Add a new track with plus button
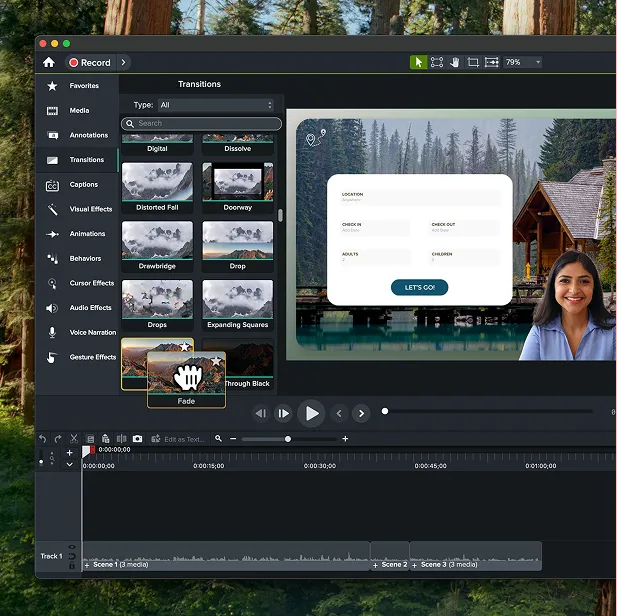The height and width of the screenshot is (616, 617). (70, 453)
